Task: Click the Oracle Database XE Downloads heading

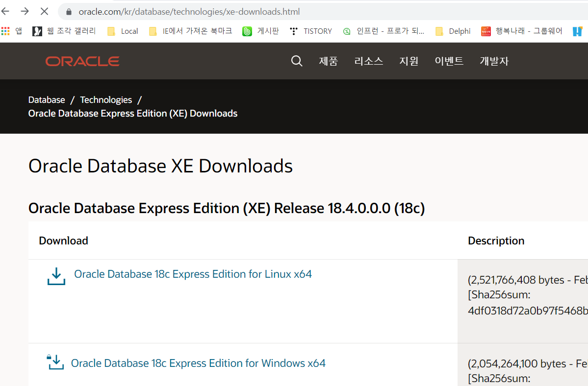Action: 160,166
